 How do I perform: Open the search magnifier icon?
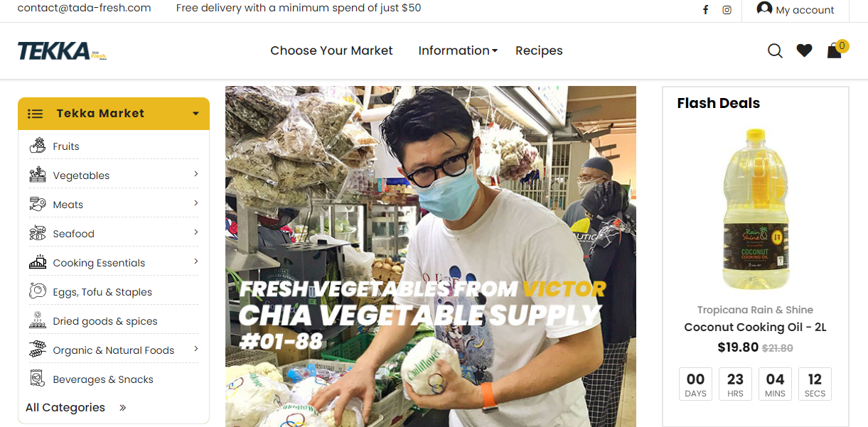pos(775,50)
